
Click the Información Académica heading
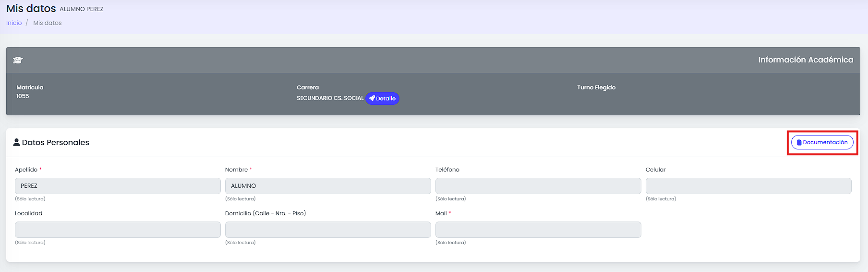pyautogui.click(x=806, y=60)
